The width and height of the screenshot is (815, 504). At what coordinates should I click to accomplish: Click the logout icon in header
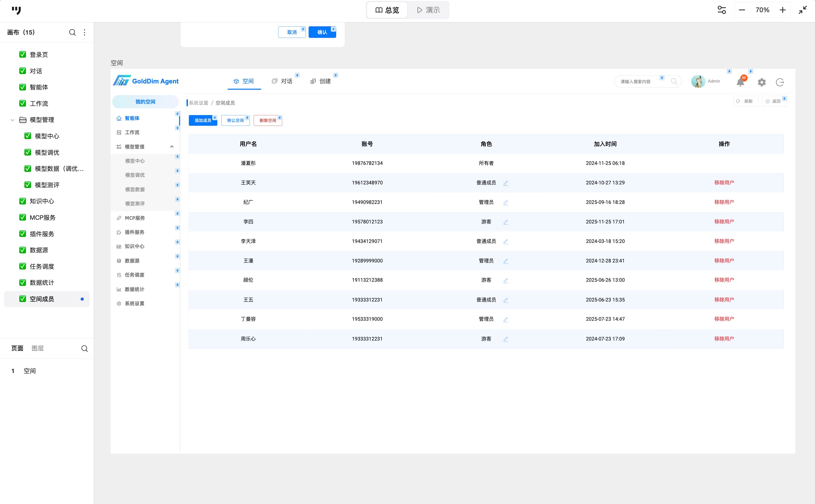pyautogui.click(x=780, y=82)
